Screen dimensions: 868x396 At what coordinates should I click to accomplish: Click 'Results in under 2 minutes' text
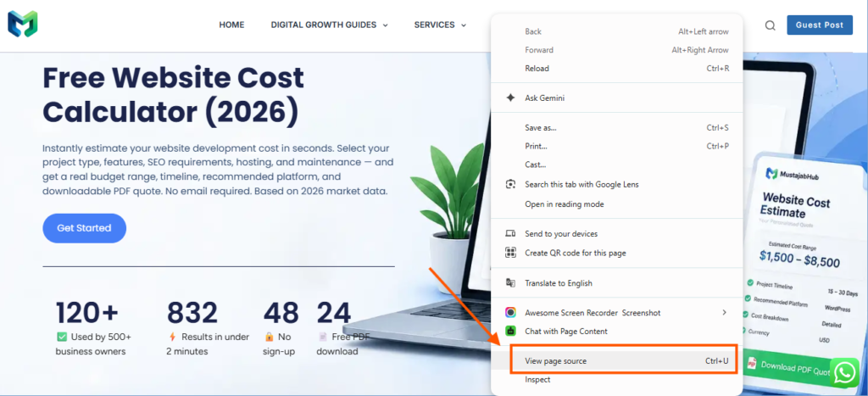click(x=208, y=344)
